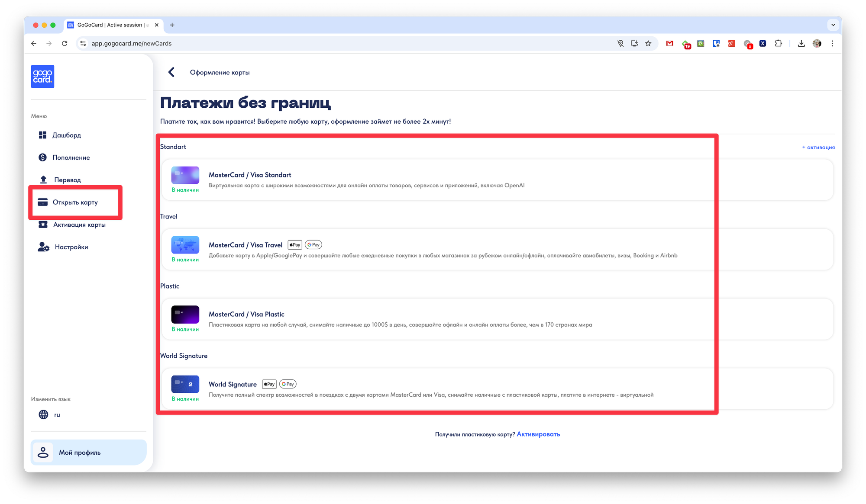Select the MasterCard / Visa Standart card

pos(249,175)
